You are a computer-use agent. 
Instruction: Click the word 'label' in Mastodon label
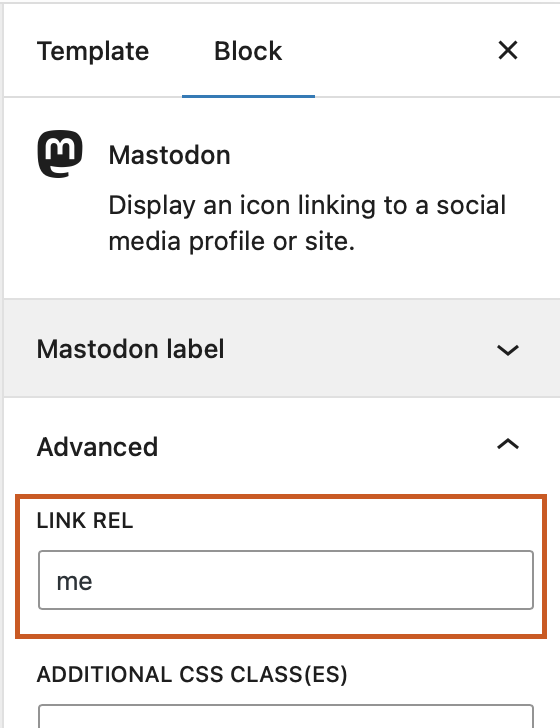pos(195,349)
